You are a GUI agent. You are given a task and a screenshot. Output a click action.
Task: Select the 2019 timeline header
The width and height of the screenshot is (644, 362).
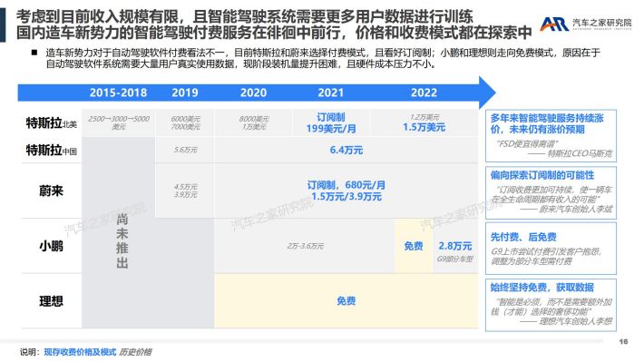click(x=185, y=93)
